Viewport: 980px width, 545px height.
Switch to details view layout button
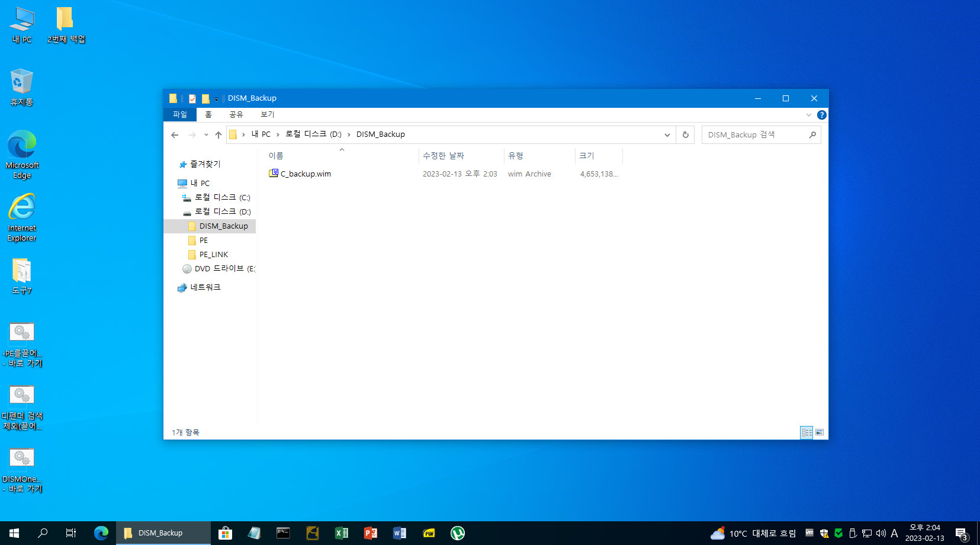pos(807,432)
